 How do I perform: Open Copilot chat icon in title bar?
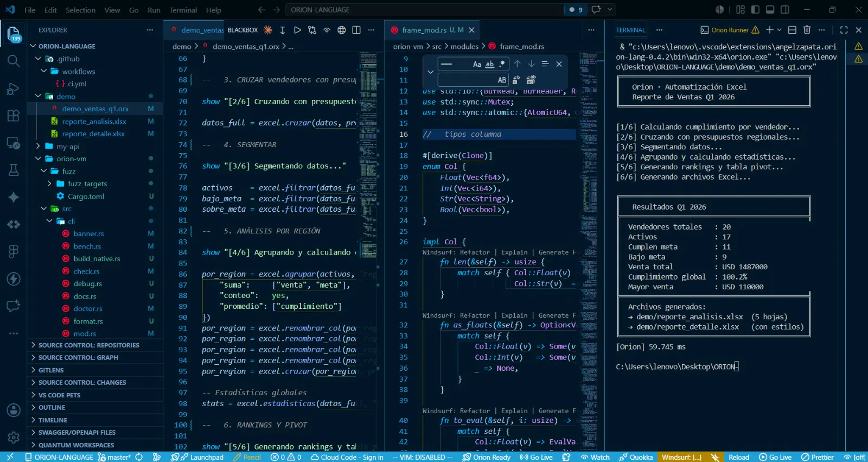[596, 10]
